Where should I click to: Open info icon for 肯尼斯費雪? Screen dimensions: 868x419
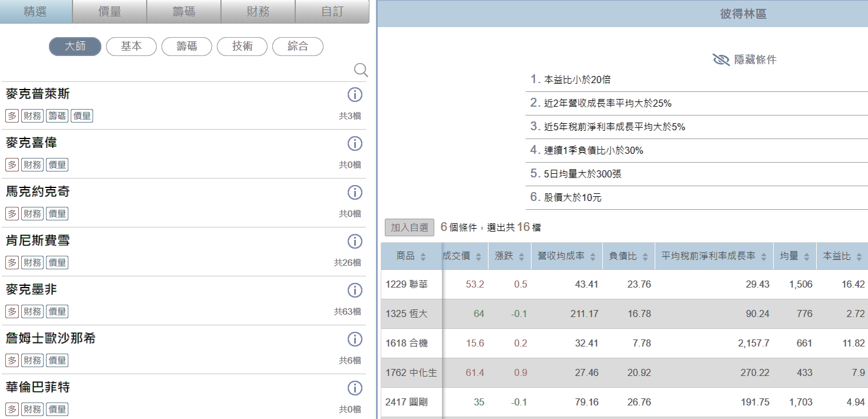tap(355, 242)
